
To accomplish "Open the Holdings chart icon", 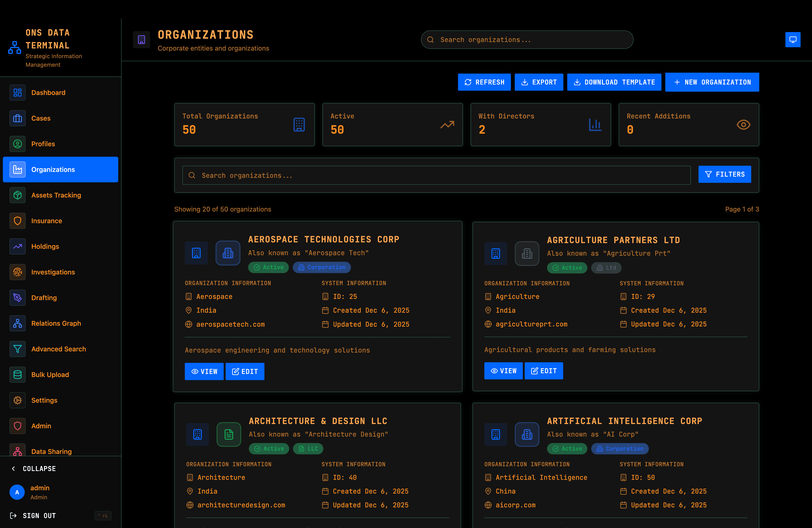I will pyautogui.click(x=17, y=246).
